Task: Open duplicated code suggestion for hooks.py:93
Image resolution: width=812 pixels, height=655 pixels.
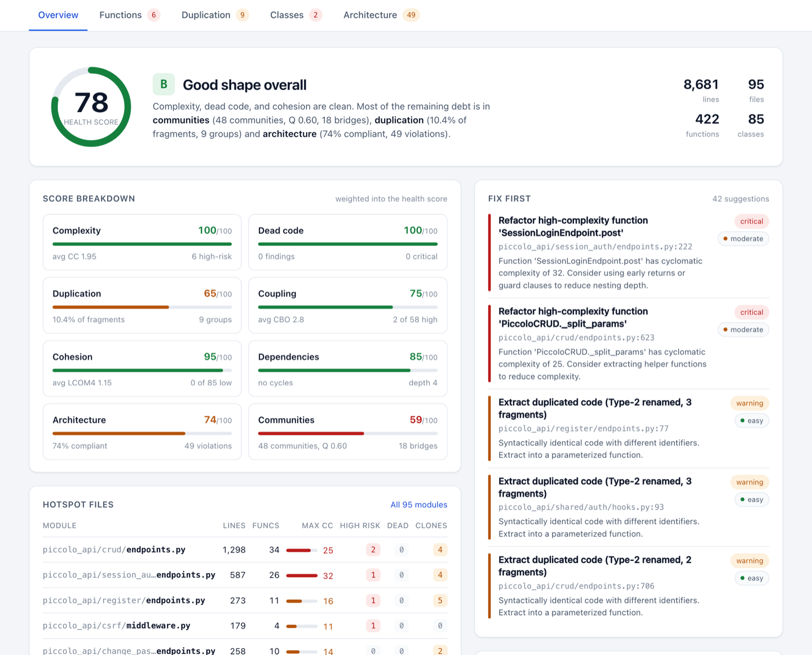Action: pyautogui.click(x=629, y=507)
